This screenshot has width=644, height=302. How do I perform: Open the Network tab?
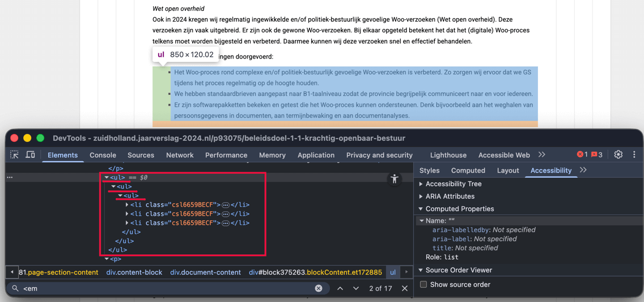180,155
